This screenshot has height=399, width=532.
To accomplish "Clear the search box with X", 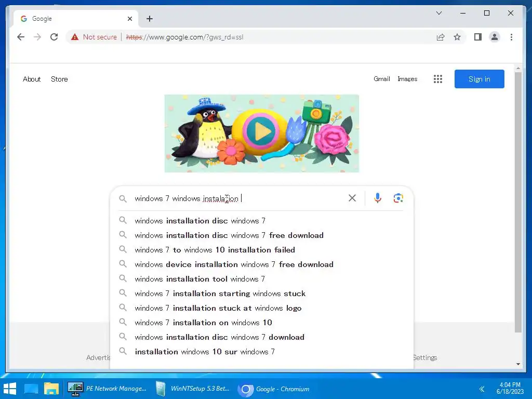I will click(x=352, y=198).
